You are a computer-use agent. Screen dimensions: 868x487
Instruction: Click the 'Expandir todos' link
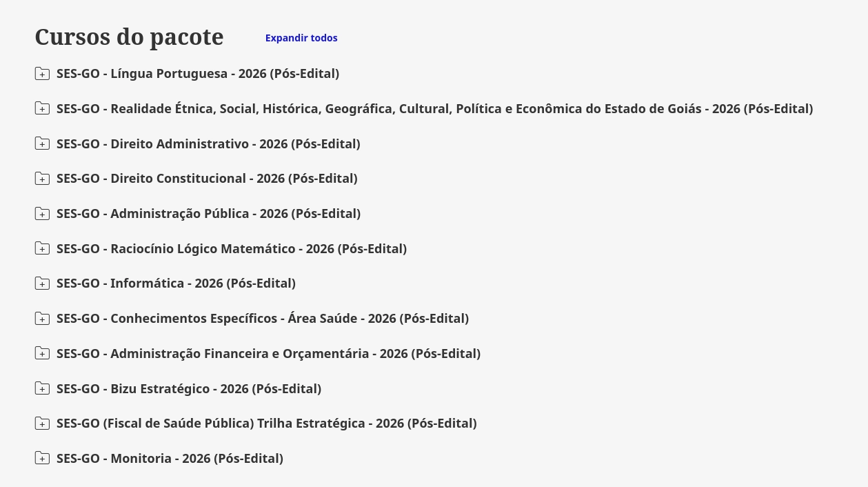tap(301, 38)
